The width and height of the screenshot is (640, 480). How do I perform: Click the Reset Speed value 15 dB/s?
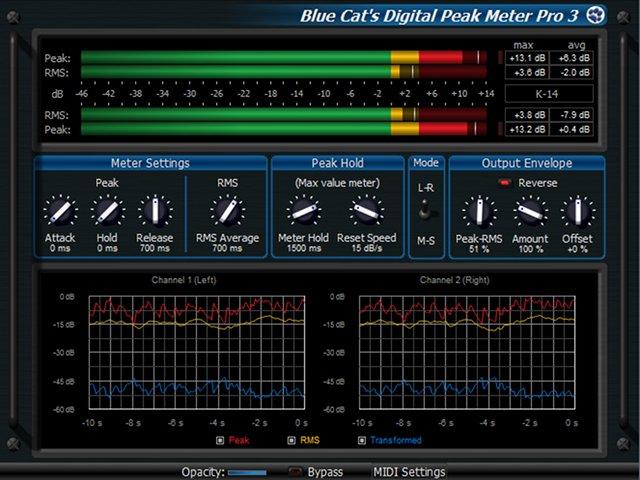tap(367, 248)
